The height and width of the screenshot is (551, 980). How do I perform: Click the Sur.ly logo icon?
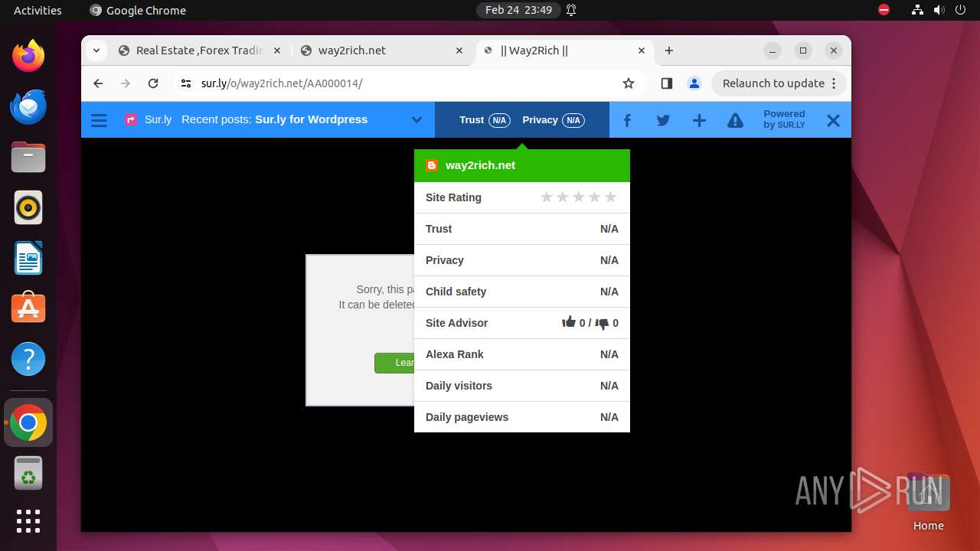pyautogui.click(x=130, y=120)
